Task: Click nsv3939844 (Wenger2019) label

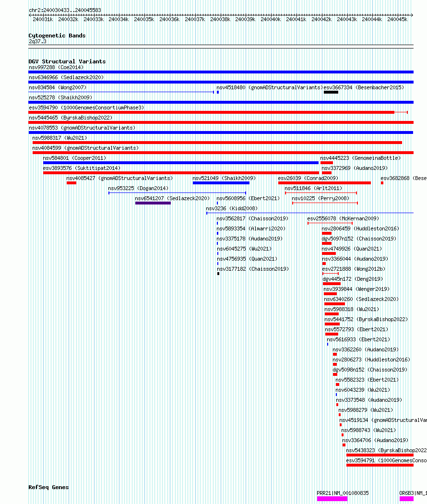Action: [x=356, y=289]
